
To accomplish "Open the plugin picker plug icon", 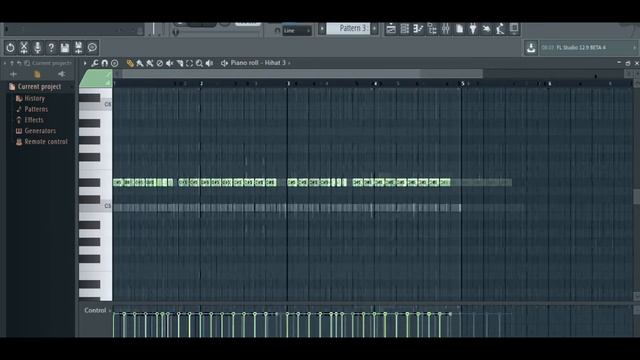I will 473,29.
